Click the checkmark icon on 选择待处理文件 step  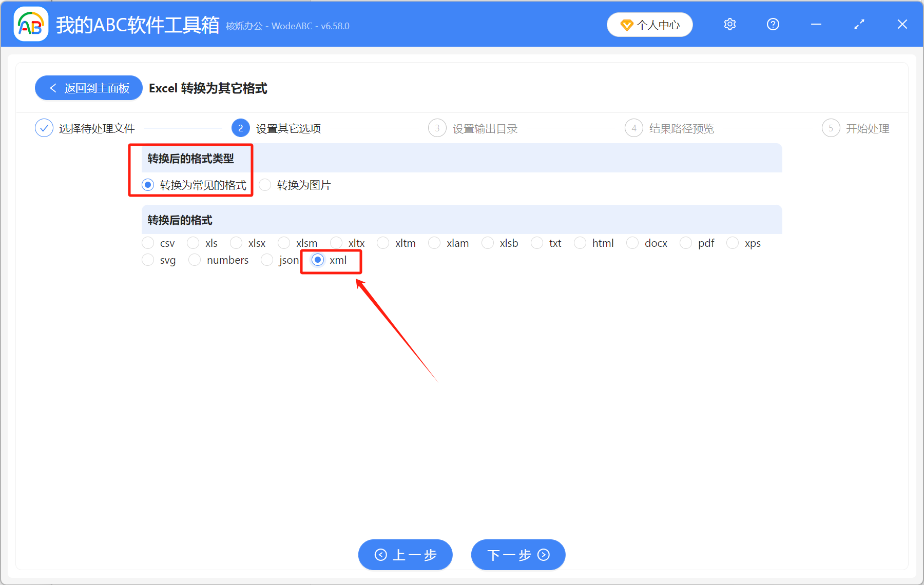[x=44, y=128]
